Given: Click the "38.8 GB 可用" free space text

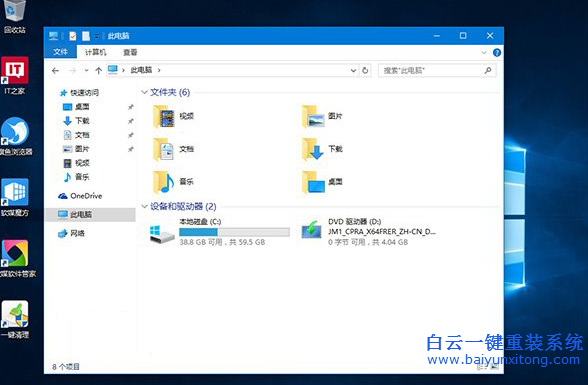Looking at the screenshot, I should click(201, 242).
